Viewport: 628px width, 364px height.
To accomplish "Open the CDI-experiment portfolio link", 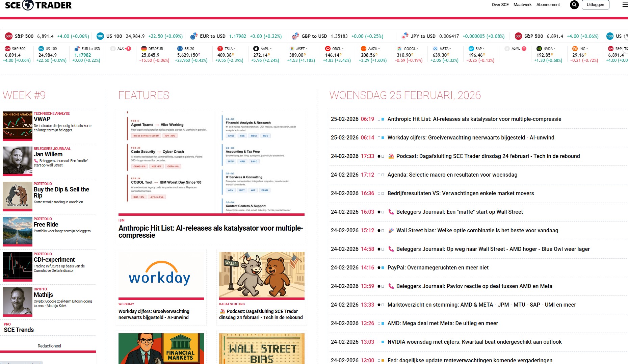I will click(x=54, y=260).
